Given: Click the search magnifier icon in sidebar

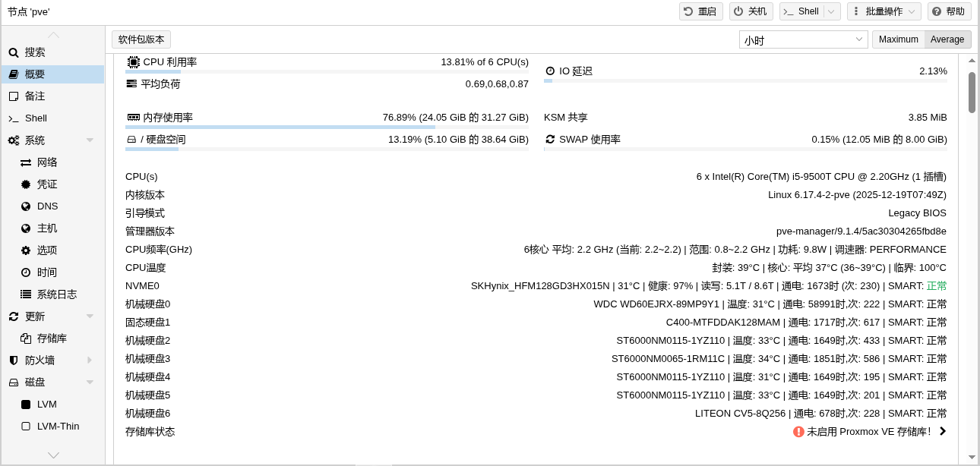Looking at the screenshot, I should pyautogui.click(x=13, y=52).
